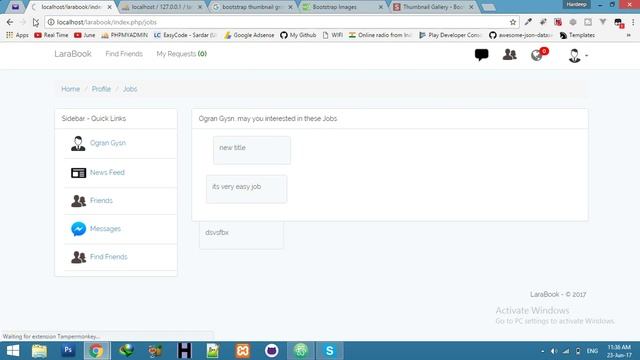Open Windows Start menu
Image resolution: width=640 pixels, height=360 pixels.
click(x=13, y=351)
